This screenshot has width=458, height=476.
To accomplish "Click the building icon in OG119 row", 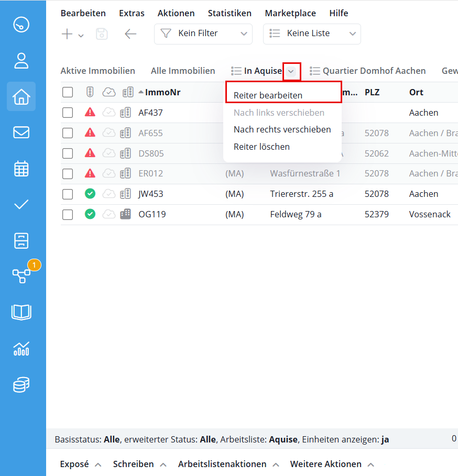I will point(125,214).
